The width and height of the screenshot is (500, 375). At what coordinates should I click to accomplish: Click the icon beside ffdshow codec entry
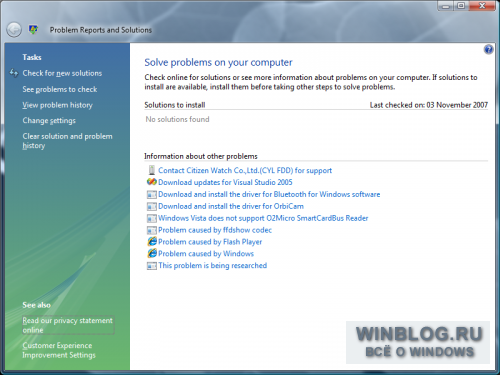click(152, 230)
